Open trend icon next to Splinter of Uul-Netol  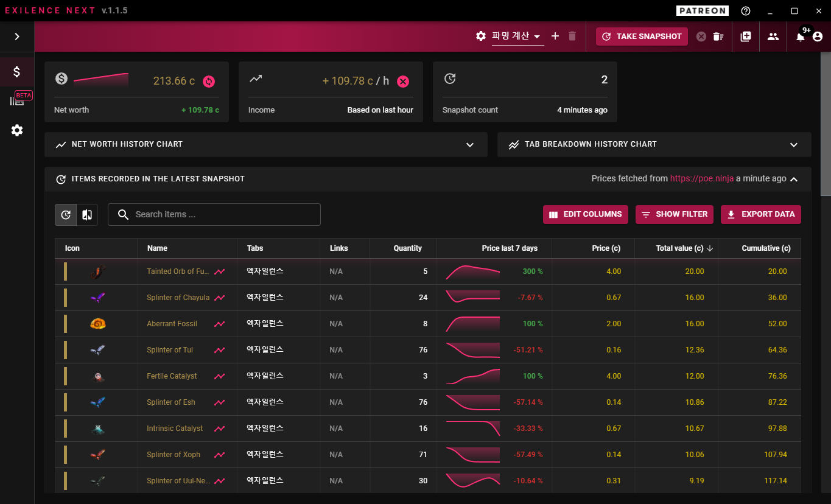pyautogui.click(x=220, y=481)
